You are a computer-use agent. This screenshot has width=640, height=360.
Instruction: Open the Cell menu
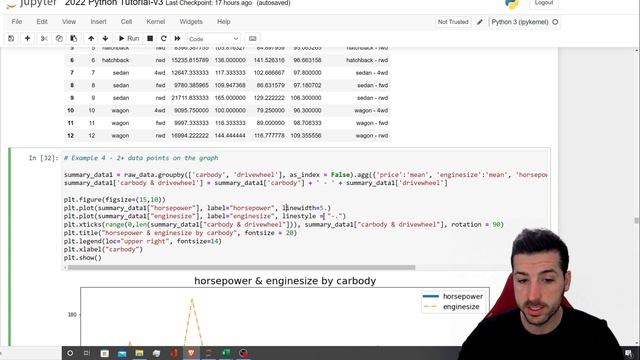(x=127, y=22)
